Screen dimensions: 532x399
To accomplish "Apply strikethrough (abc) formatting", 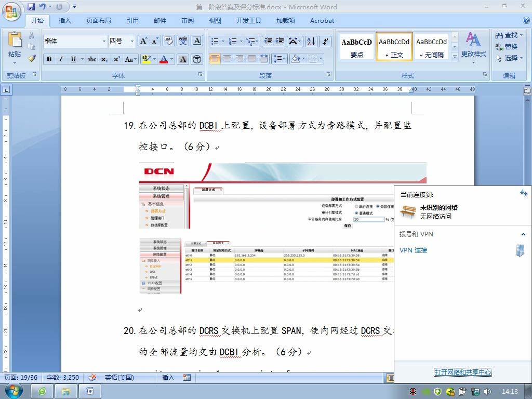I will point(91,59).
